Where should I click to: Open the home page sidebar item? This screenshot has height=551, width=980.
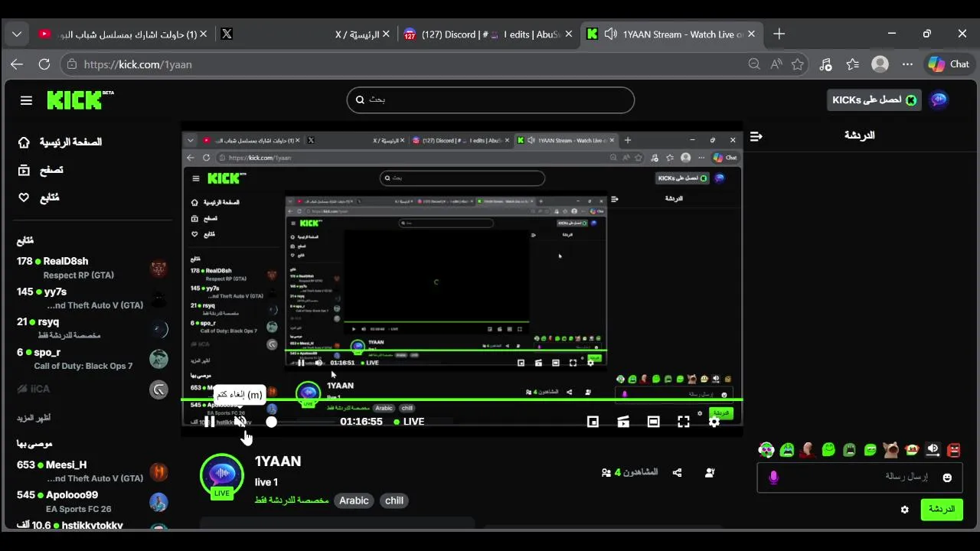pyautogui.click(x=60, y=142)
